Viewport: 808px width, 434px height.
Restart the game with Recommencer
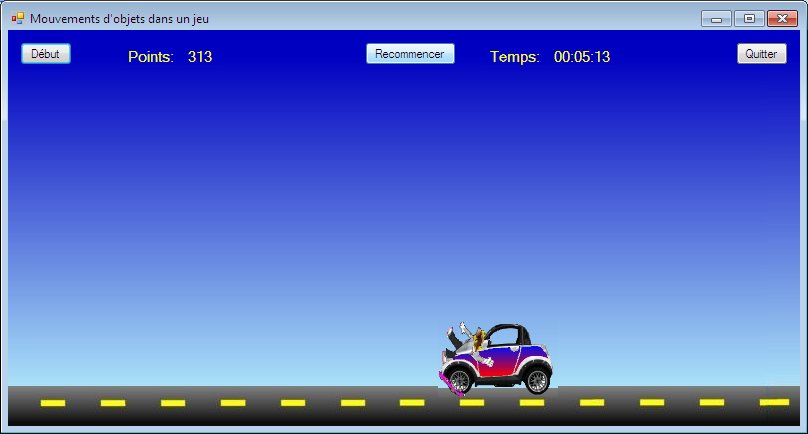pyautogui.click(x=410, y=54)
